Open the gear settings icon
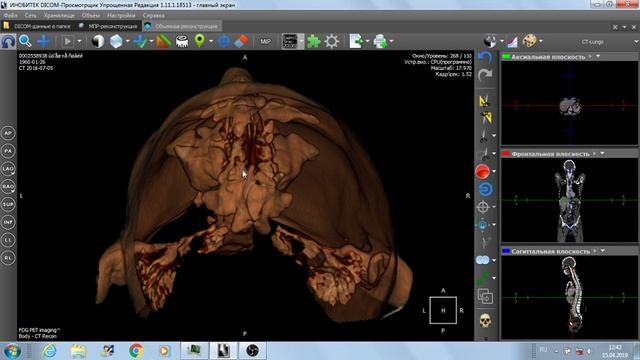The width and height of the screenshot is (640, 360). (x=332, y=41)
